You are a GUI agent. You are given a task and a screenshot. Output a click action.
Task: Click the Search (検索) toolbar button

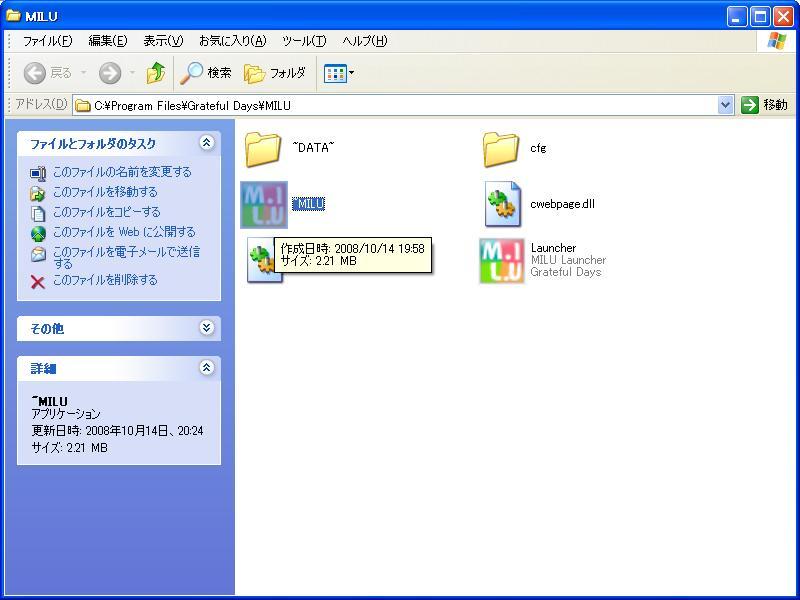[x=206, y=73]
